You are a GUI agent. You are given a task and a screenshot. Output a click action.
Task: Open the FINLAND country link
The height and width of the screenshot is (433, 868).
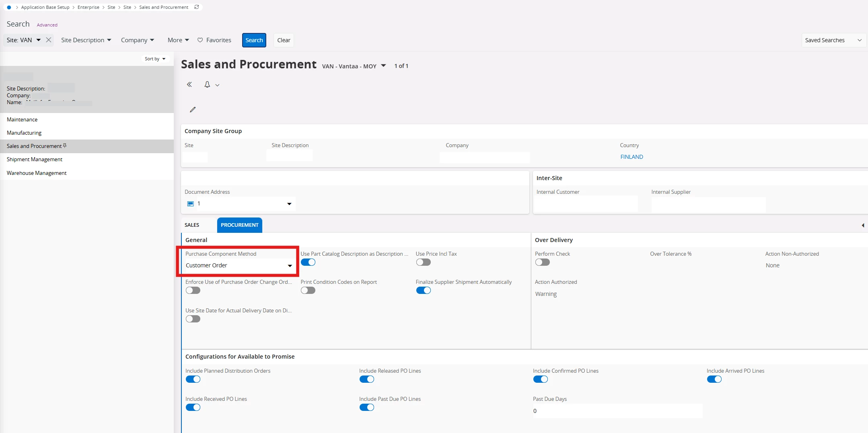tap(631, 157)
